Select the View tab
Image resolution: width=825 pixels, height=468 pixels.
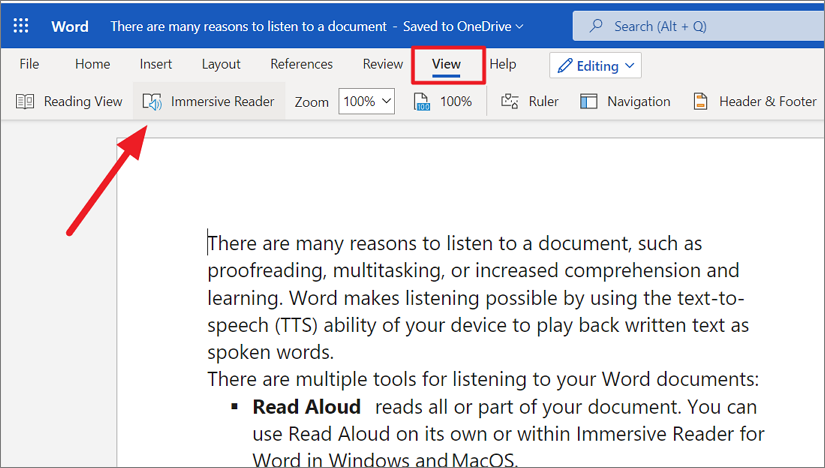point(446,64)
